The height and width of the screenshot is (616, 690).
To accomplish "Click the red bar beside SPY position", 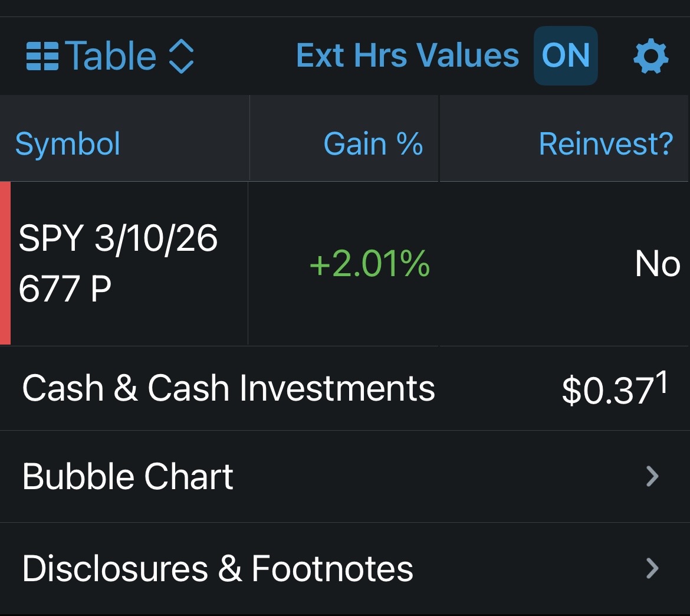I will tap(5, 263).
